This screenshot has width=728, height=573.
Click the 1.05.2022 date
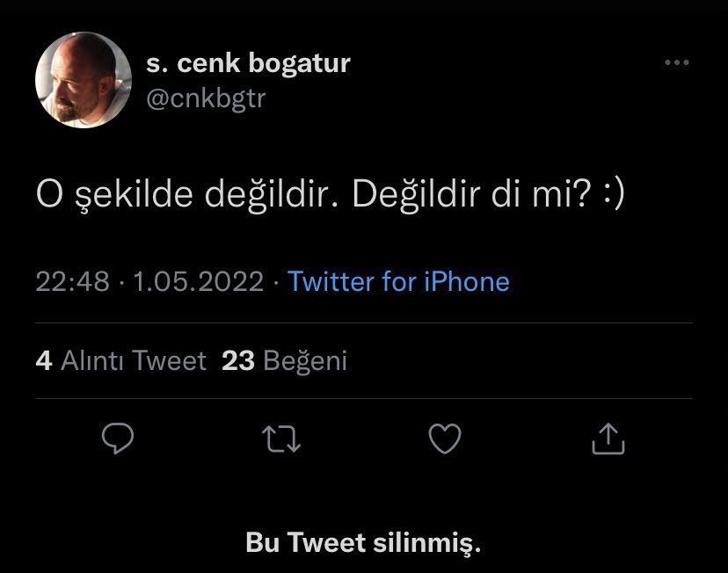coord(199,281)
